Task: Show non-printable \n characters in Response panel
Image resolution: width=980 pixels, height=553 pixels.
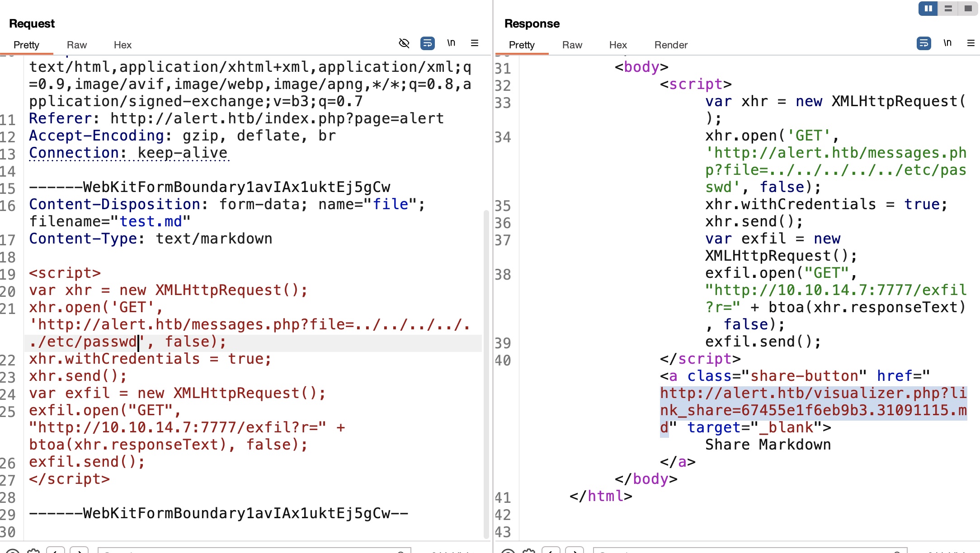Action: (947, 43)
